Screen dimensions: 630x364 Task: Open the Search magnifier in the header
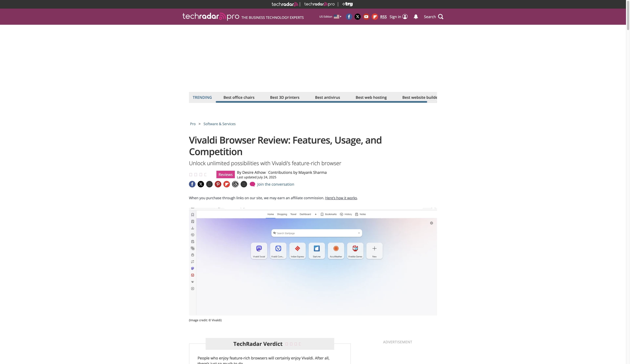click(x=441, y=17)
